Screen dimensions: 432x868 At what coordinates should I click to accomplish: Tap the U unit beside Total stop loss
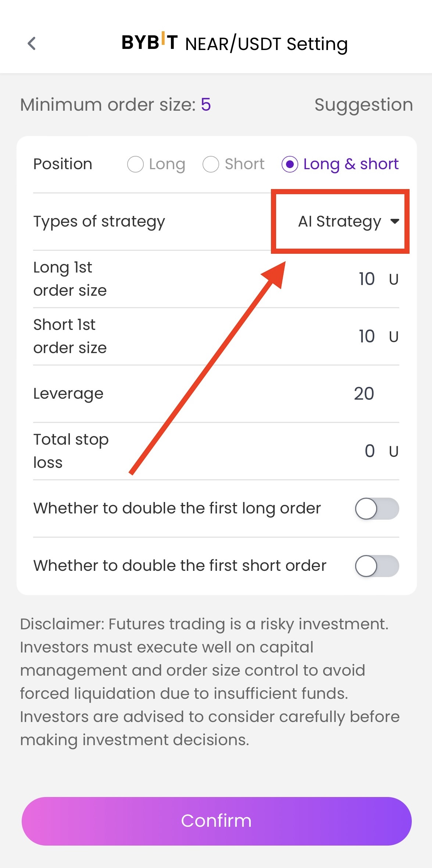(x=394, y=452)
